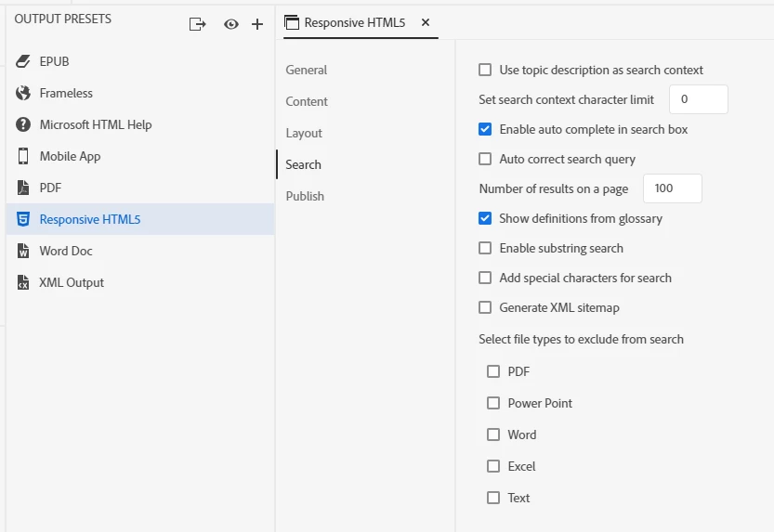The width and height of the screenshot is (774, 532).
Task: Click the XML Output file icon
Action: 23,282
